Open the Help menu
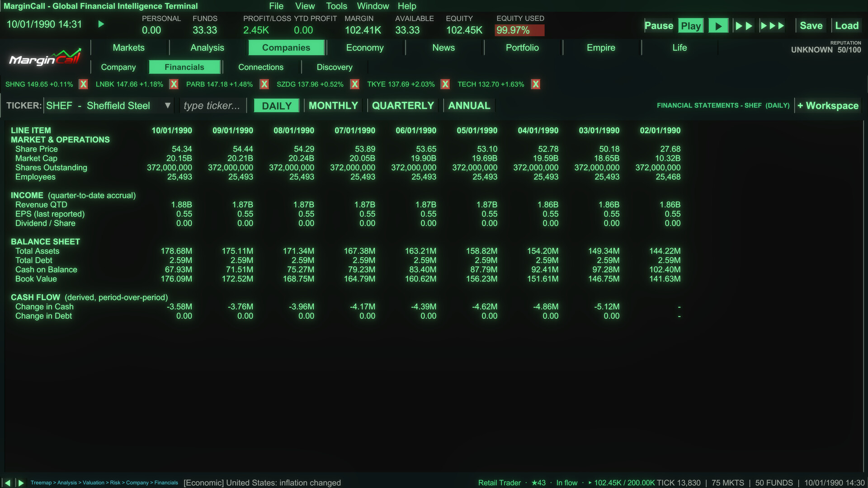Screen dimensions: 868x488 (x=407, y=6)
